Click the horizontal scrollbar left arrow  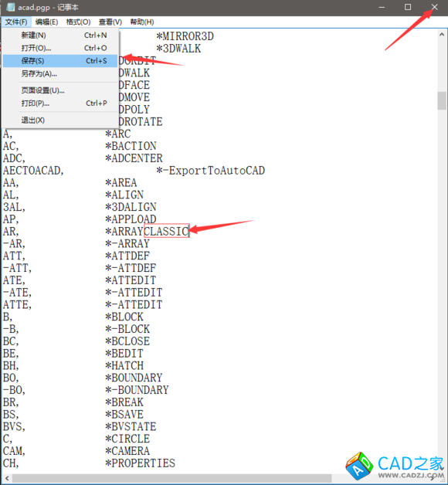[6, 478]
